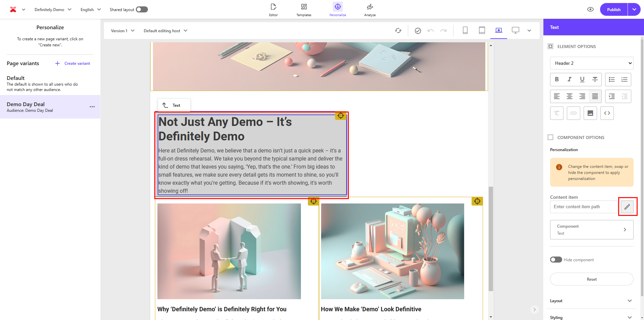Insert a bulleted list
Viewport: 644px width, 320px height.
coord(612,80)
